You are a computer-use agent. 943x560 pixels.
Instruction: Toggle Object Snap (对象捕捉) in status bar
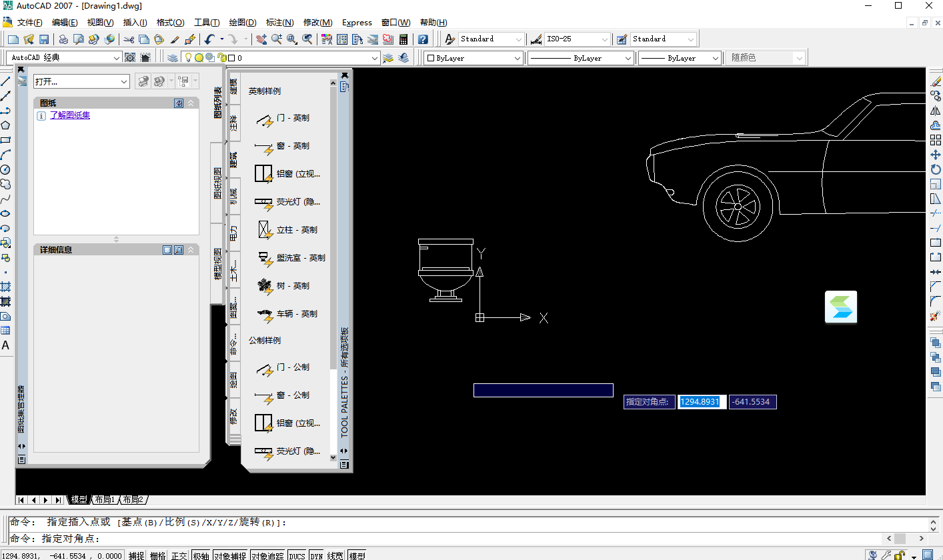(230, 555)
